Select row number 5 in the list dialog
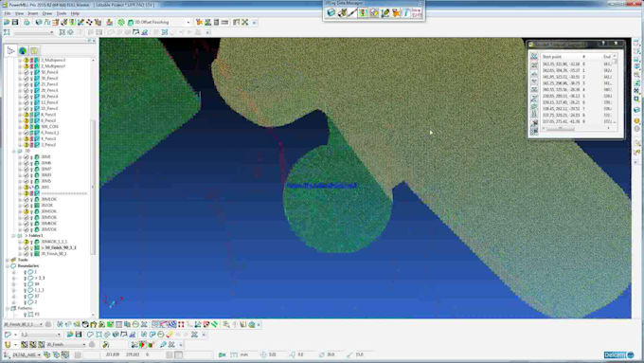 point(578,96)
